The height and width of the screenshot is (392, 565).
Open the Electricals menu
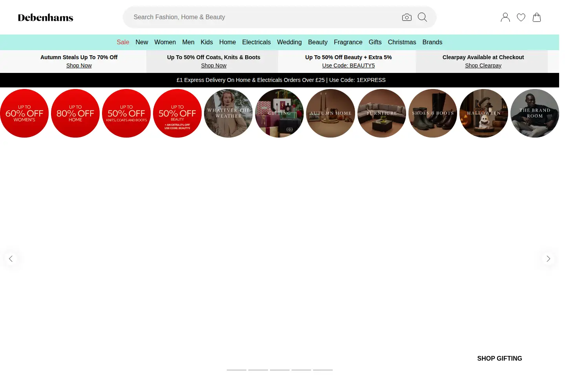click(x=256, y=42)
